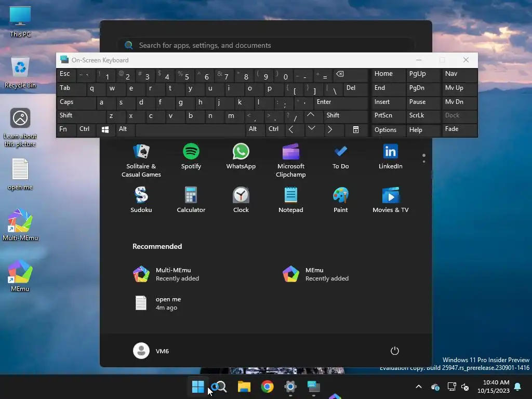
Task: Click the Home key on keyboard
Action: 388,74
